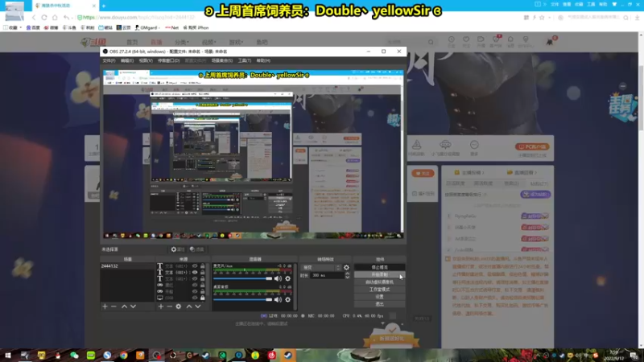Toggle visibility of fourth source row
644x362 pixels.
pos(195,285)
